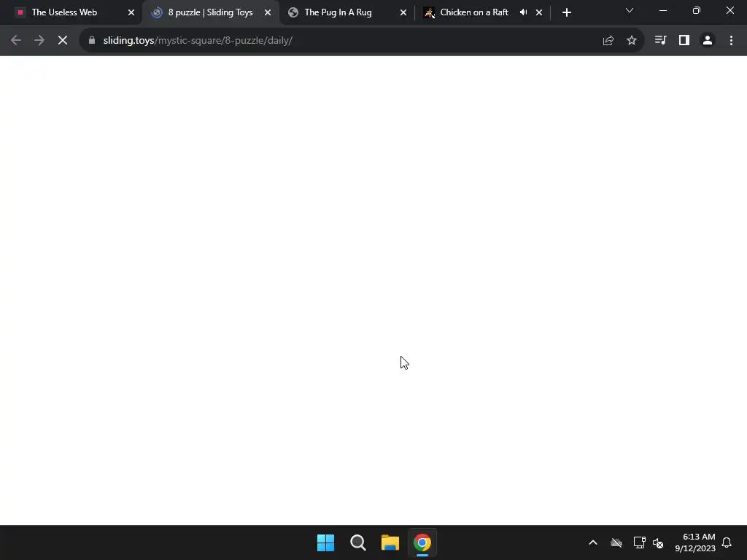Toggle the Chrome side panel
This screenshot has height=560, width=747.
(x=684, y=41)
